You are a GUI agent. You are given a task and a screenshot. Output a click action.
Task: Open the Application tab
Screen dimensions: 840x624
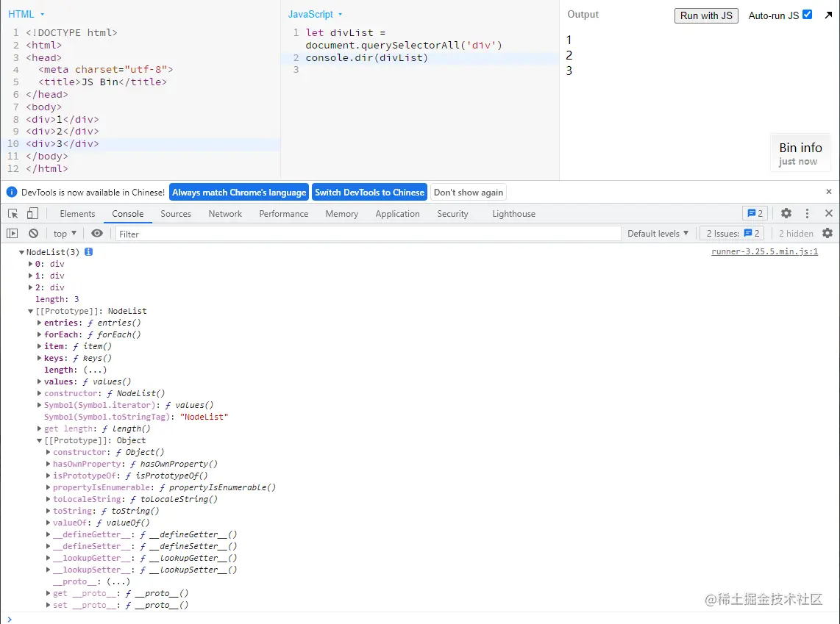(397, 214)
